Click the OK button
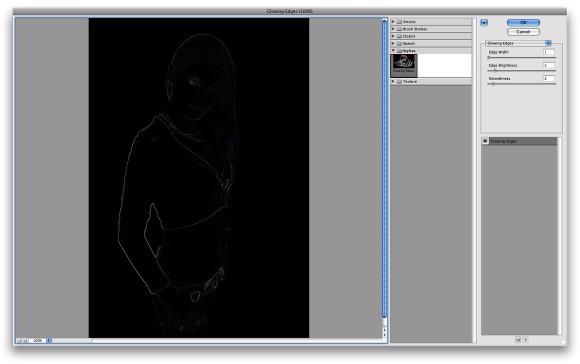This screenshot has height=364, width=580. (523, 23)
